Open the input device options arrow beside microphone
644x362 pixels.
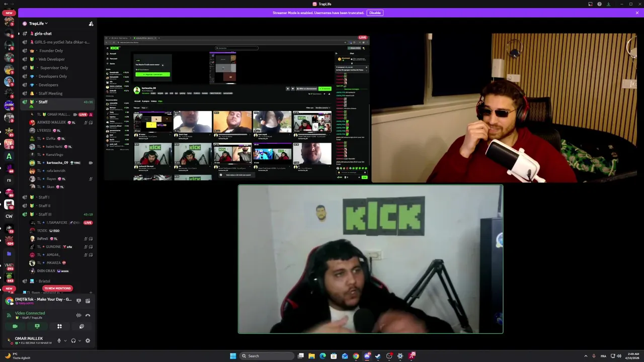pyautogui.click(x=65, y=341)
